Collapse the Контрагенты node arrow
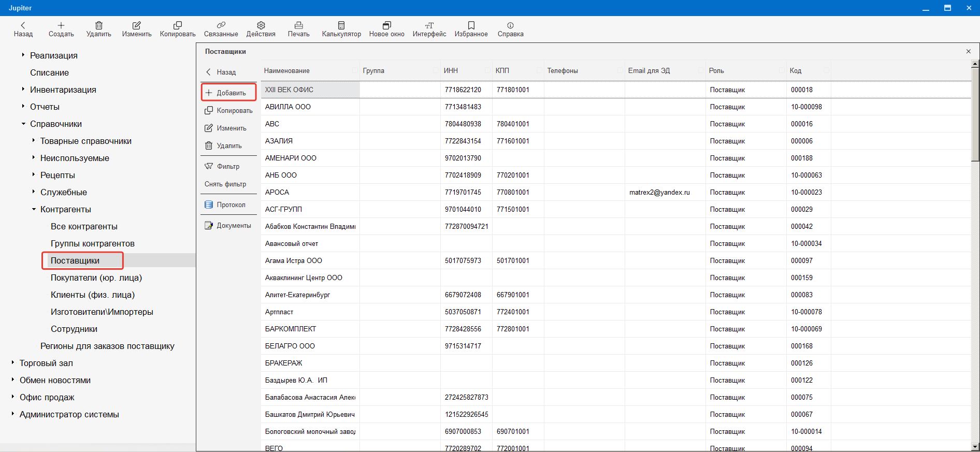Image resolution: width=980 pixels, height=452 pixels. pyautogui.click(x=34, y=209)
